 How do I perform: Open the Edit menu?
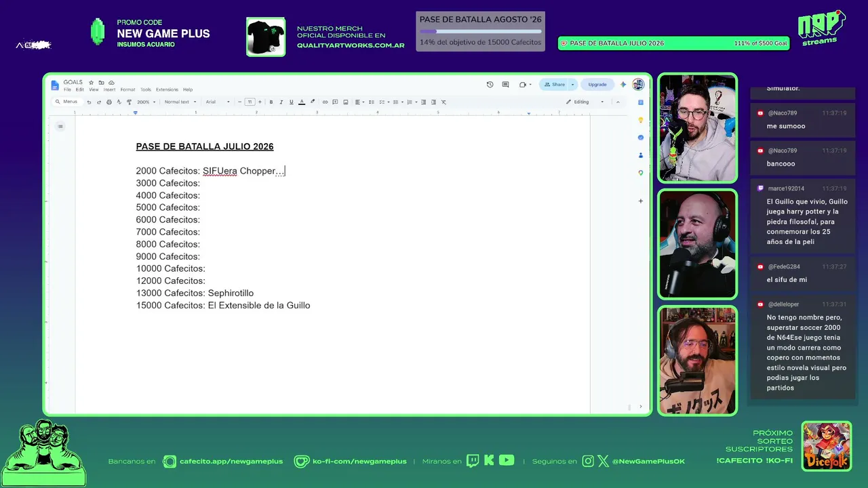[80, 89]
